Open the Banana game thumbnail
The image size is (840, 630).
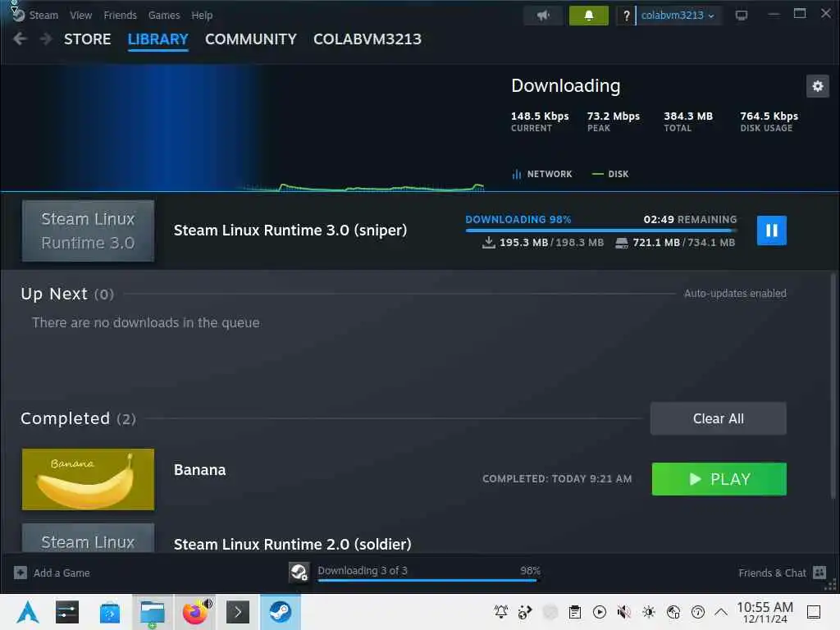[x=88, y=479]
